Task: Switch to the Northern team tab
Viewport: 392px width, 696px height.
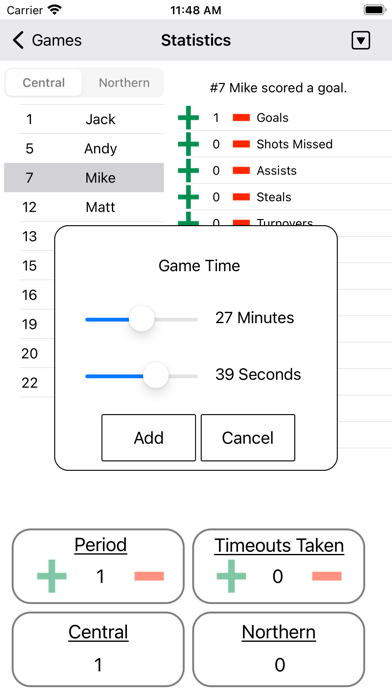Action: [124, 83]
